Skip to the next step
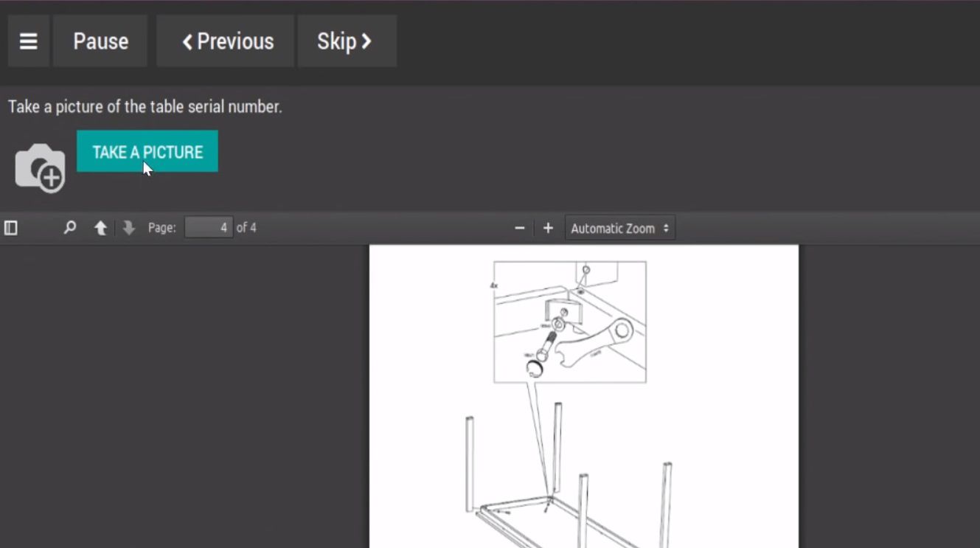Viewport: 980px width, 548px height. point(347,41)
